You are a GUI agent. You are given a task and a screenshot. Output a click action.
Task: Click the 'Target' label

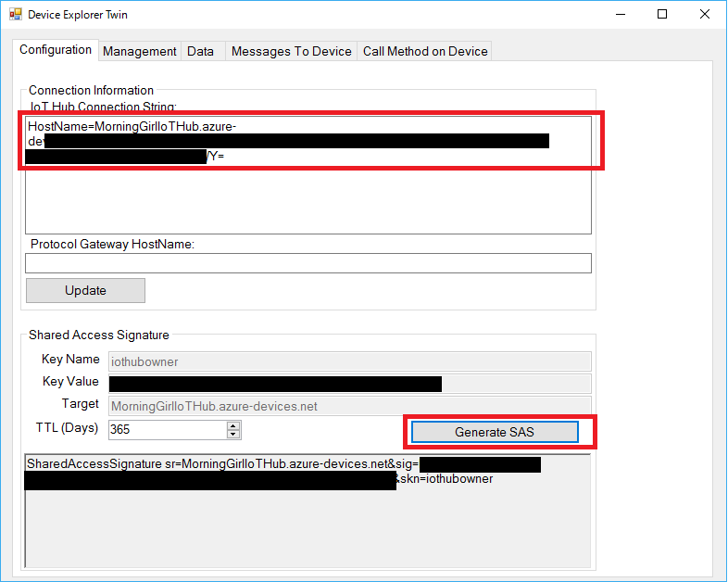[x=81, y=404]
